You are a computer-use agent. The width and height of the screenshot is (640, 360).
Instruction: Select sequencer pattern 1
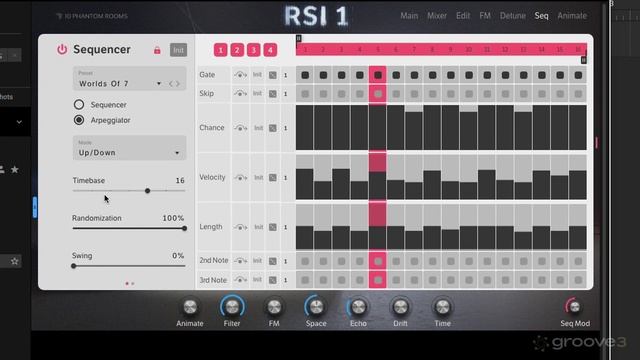click(x=220, y=50)
